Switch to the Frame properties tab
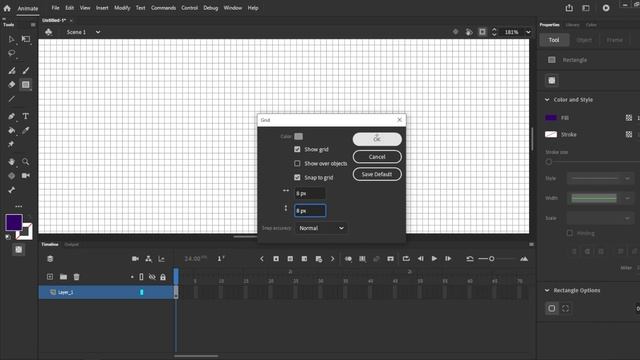 (x=615, y=40)
